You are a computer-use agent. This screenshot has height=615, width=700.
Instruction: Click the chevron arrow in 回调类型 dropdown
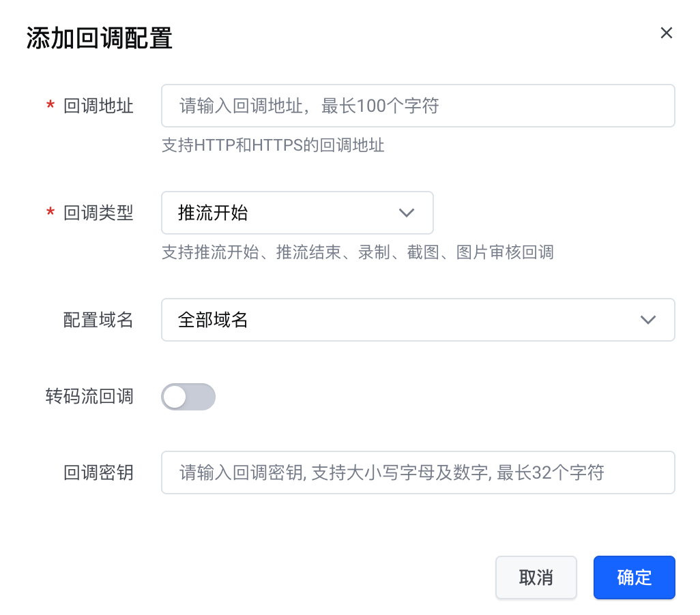click(x=407, y=213)
